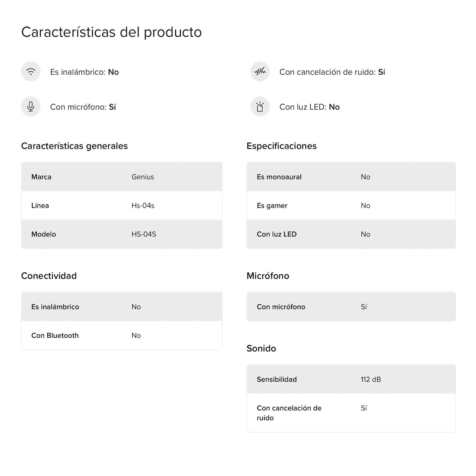Click the Sensibilidad 112 dB value
476x476 pixels.
[x=371, y=379]
